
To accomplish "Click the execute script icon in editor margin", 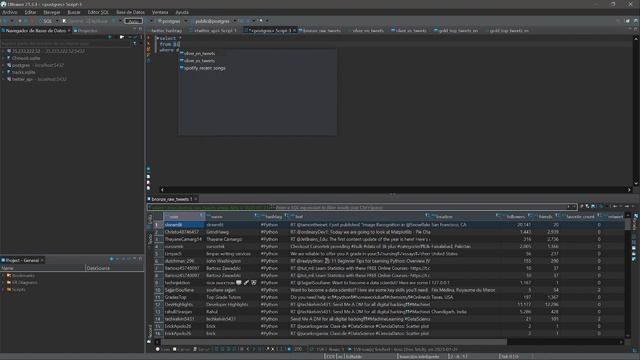I will [x=149, y=49].
